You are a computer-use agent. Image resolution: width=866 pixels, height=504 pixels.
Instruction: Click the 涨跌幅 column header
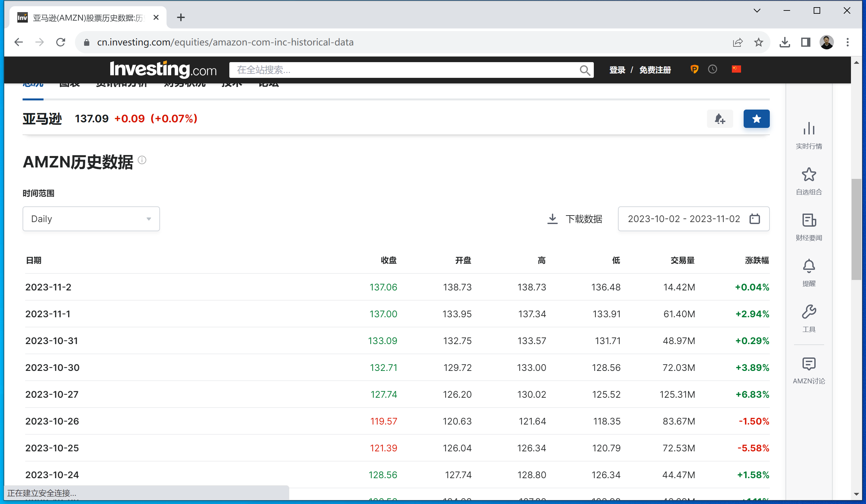(x=757, y=260)
